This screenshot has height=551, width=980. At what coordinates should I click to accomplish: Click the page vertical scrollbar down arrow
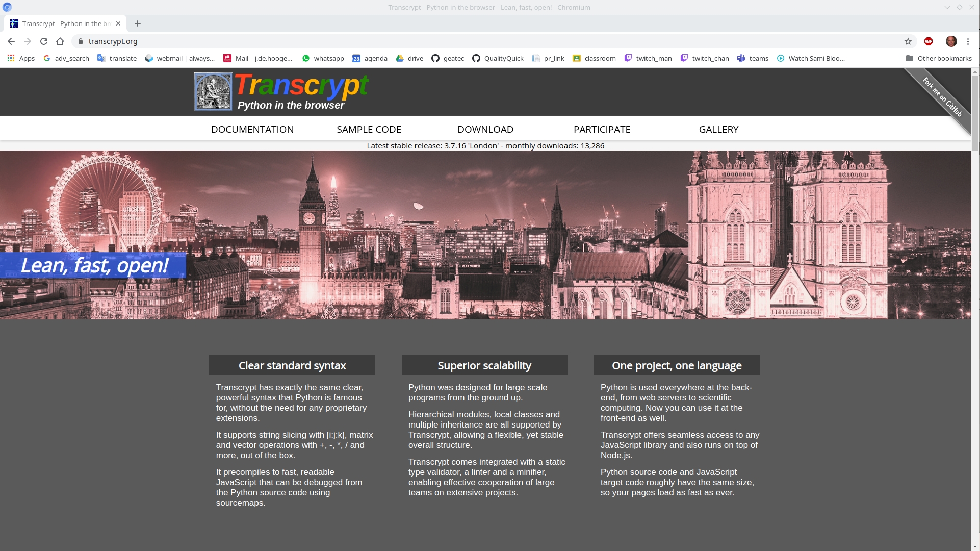pos(975,546)
